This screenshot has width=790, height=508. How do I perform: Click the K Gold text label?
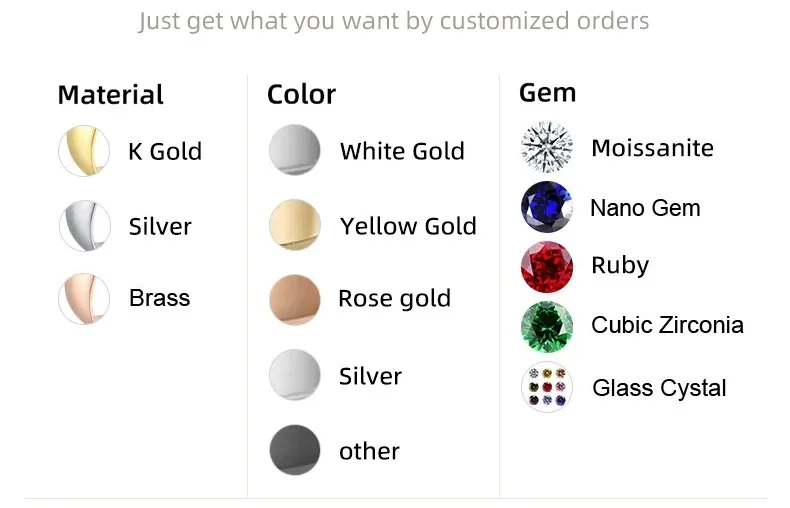coord(165,152)
